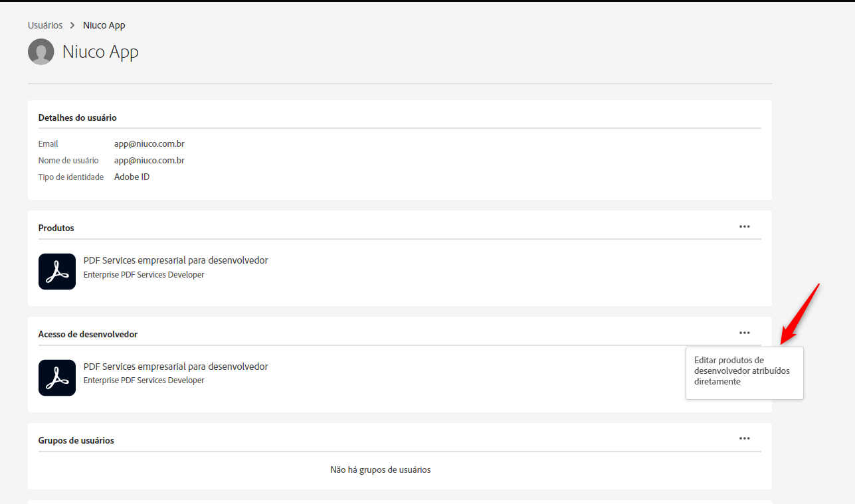Viewport: 855px width, 504px height.
Task: Open the Acesso de desenvolvedor more options menu
Action: click(745, 333)
